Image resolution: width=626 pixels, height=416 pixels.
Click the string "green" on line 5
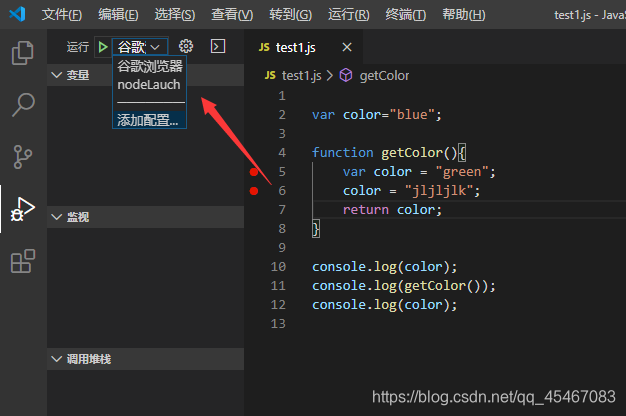(x=462, y=172)
